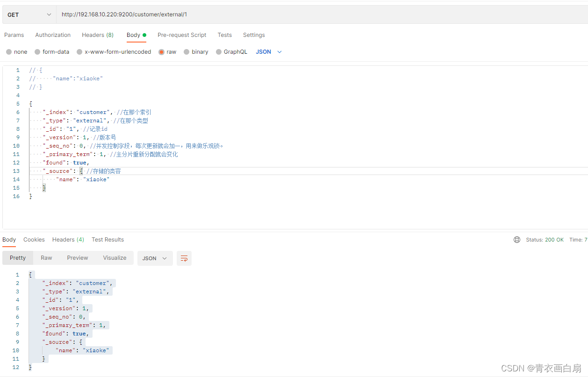Switch to Preview response view
Viewport: 588px width, 377px height.
pos(78,258)
